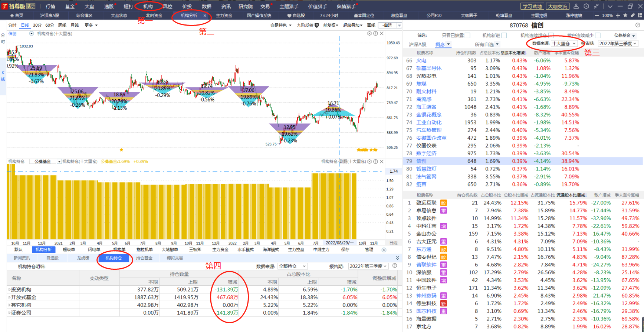Close the 机构持仓 sub-chart panel

point(381,162)
